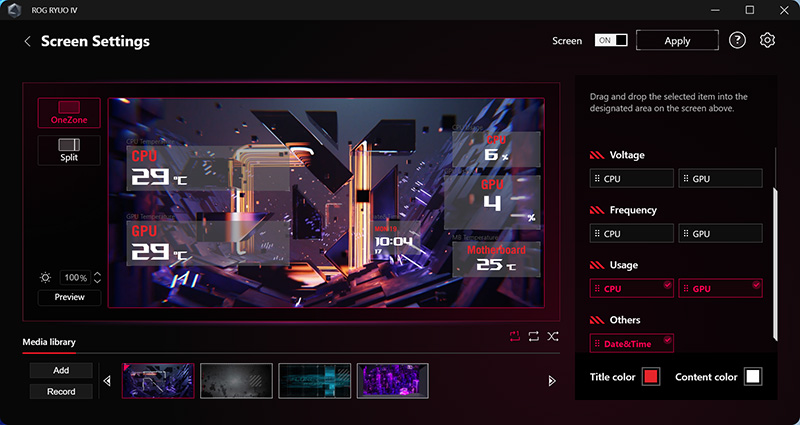
Task: Enable loop-all playback icon in media library
Action: (534, 336)
